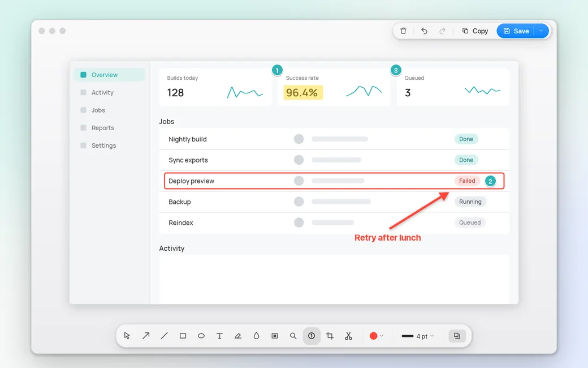The height and width of the screenshot is (368, 588).
Task: Click the Success rate sparkline chart
Action: click(x=364, y=91)
